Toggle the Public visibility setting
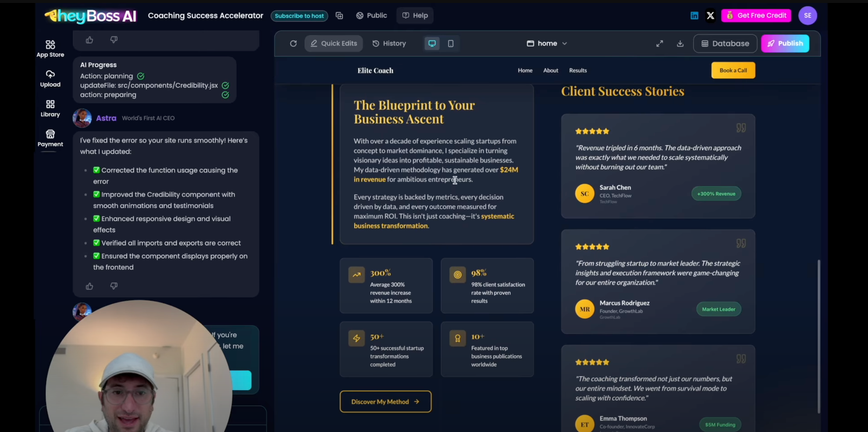Image resolution: width=868 pixels, height=432 pixels. [371, 15]
